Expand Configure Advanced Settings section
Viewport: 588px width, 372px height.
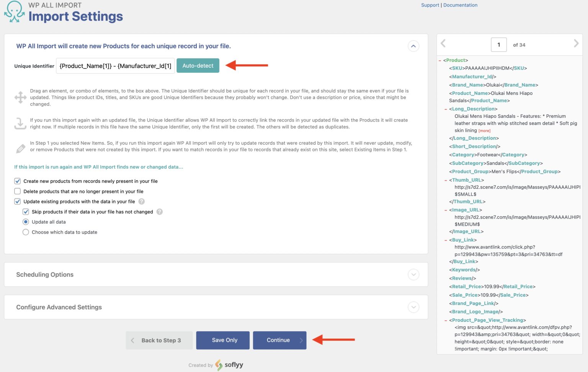click(x=413, y=307)
